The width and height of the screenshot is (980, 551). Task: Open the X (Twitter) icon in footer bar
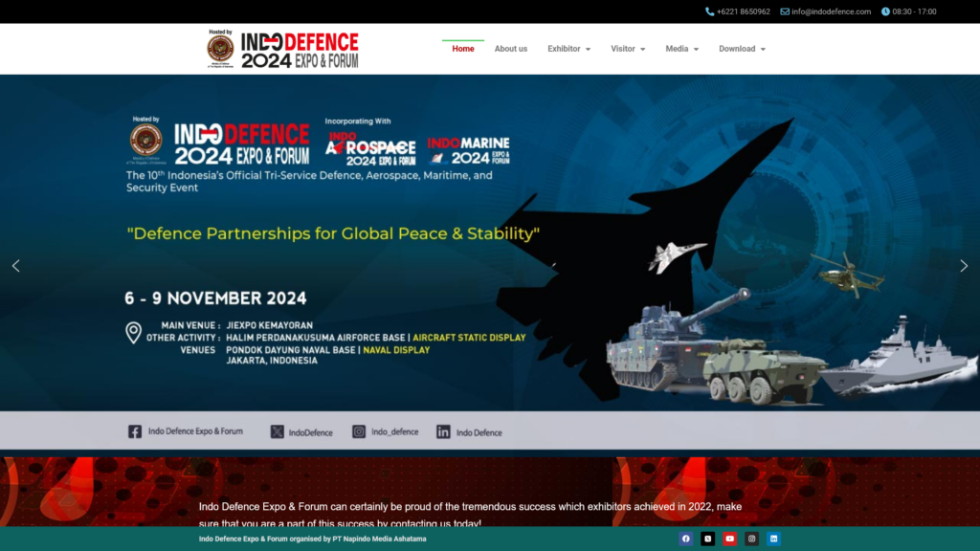point(707,539)
